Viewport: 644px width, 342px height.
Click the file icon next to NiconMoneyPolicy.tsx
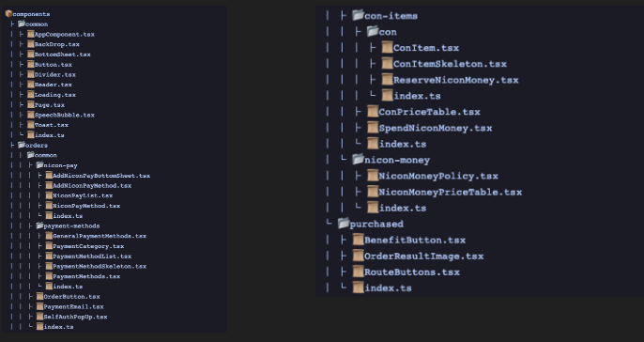(373, 176)
